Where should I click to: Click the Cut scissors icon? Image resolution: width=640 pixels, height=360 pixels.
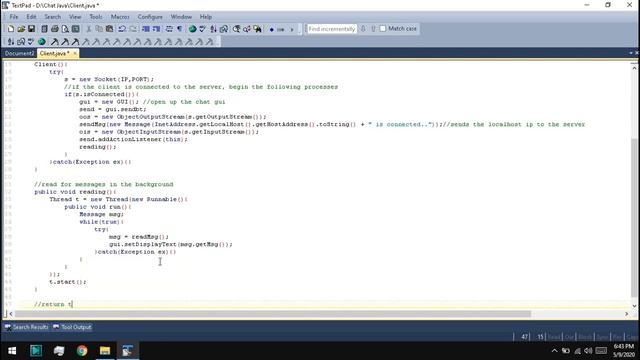[89, 29]
